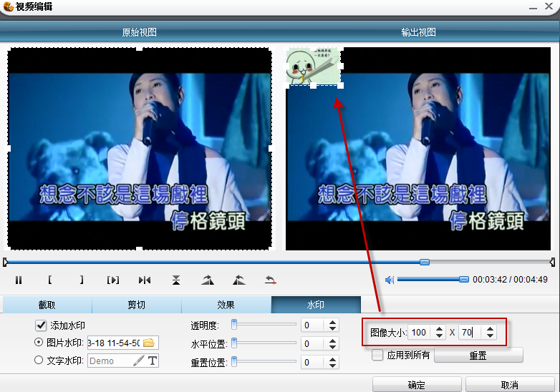Click the rotate counter-clockwise icon
This screenshot has height=392, width=560.
pos(239,280)
